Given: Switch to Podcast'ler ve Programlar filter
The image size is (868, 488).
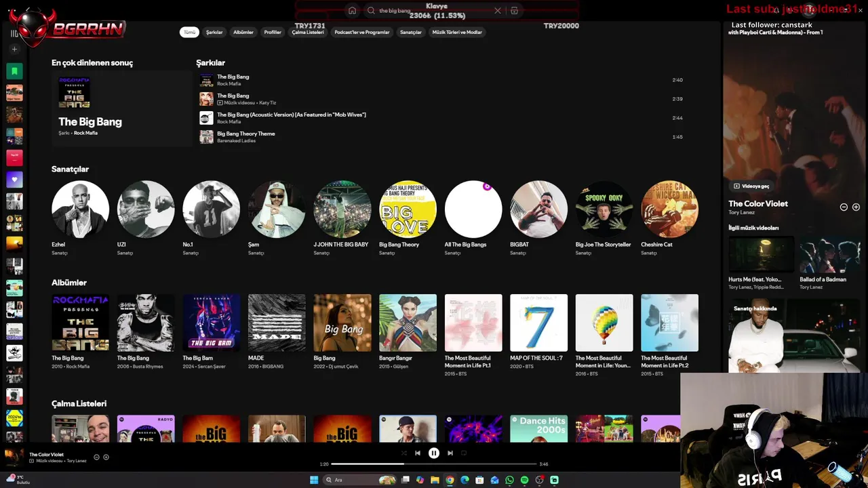Looking at the screenshot, I should [362, 32].
